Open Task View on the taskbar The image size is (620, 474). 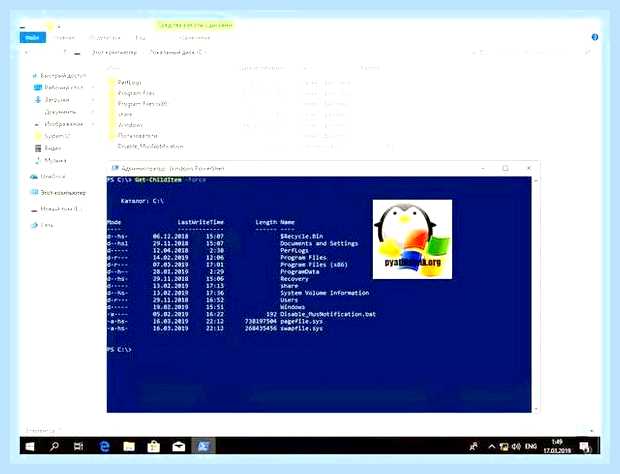pos(78,446)
